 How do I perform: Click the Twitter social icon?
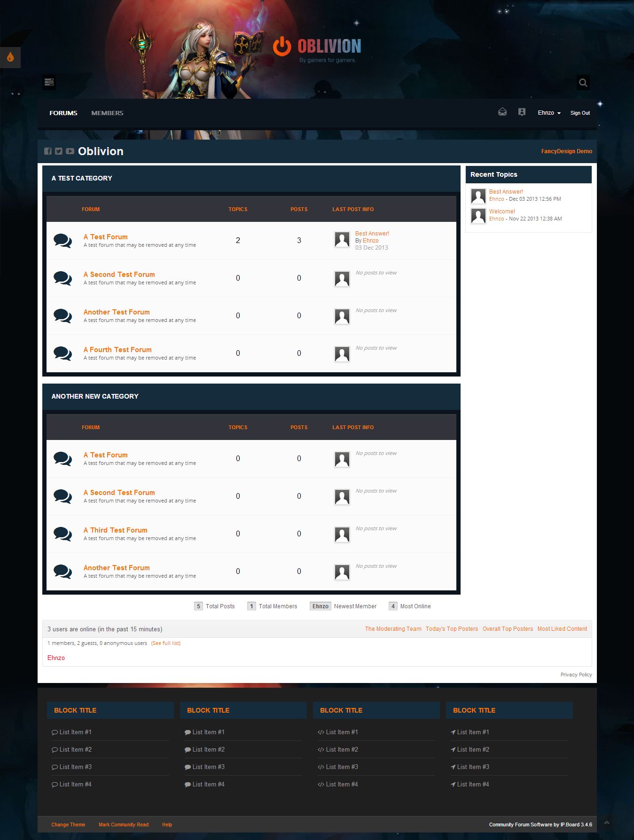59,151
